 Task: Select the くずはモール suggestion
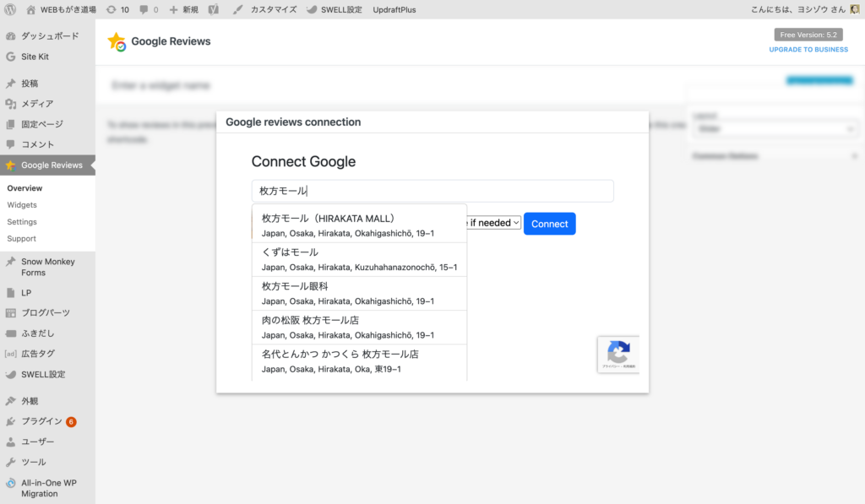tap(359, 259)
